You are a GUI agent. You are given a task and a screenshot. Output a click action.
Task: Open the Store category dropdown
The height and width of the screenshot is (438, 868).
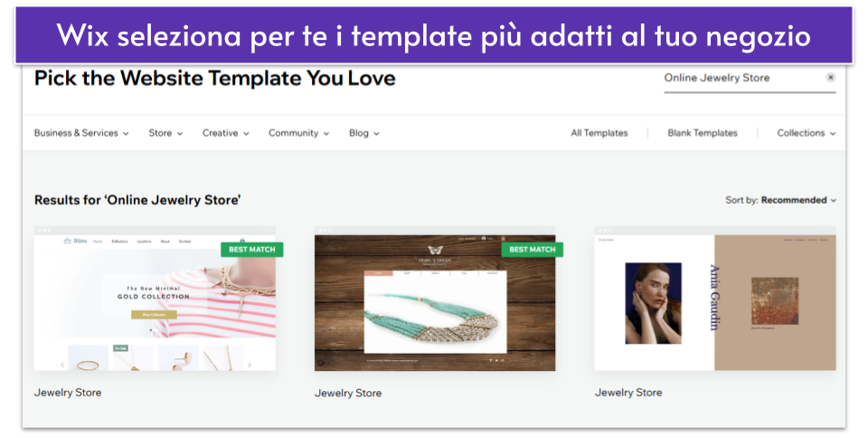pyautogui.click(x=165, y=133)
